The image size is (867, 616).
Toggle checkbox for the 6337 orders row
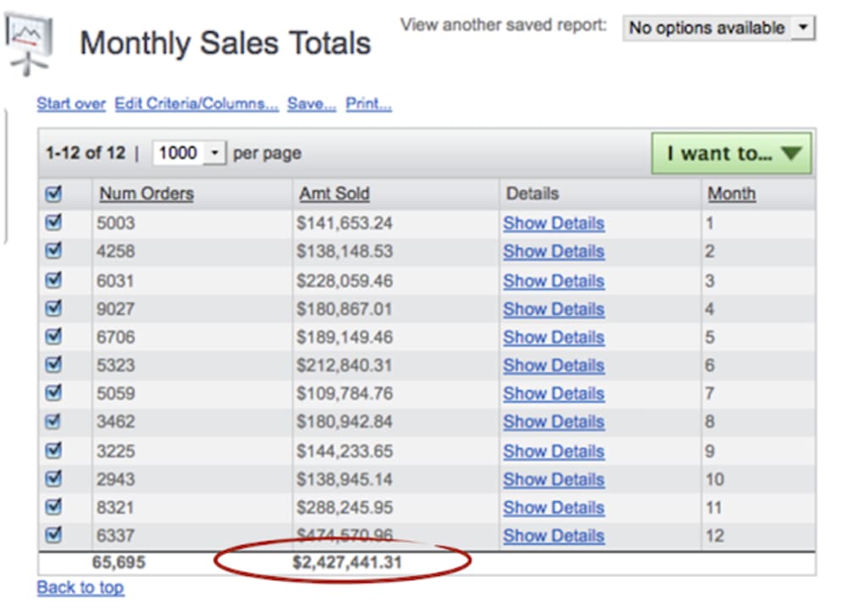tap(53, 535)
